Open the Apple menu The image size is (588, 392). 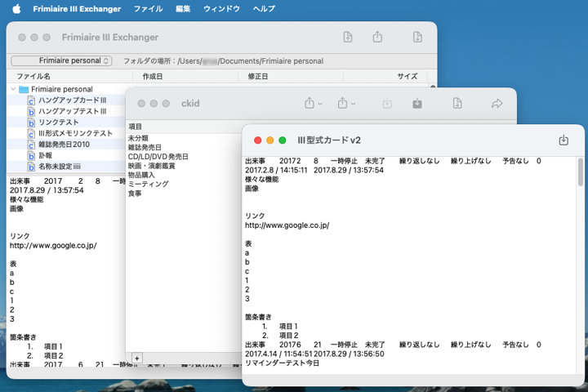tap(16, 9)
